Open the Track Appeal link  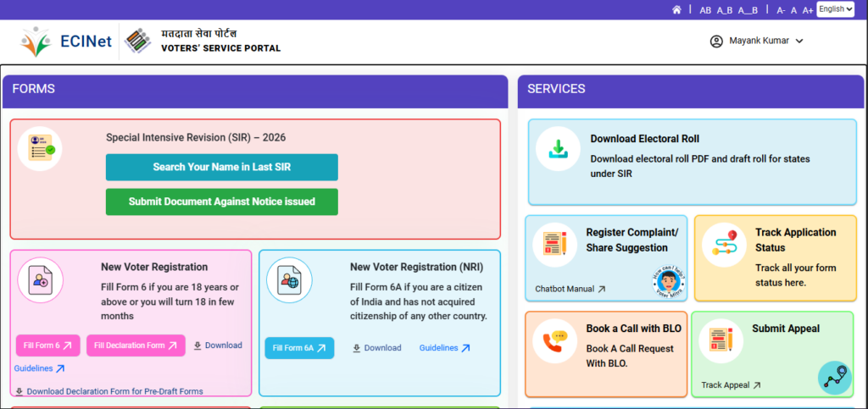[x=732, y=385]
